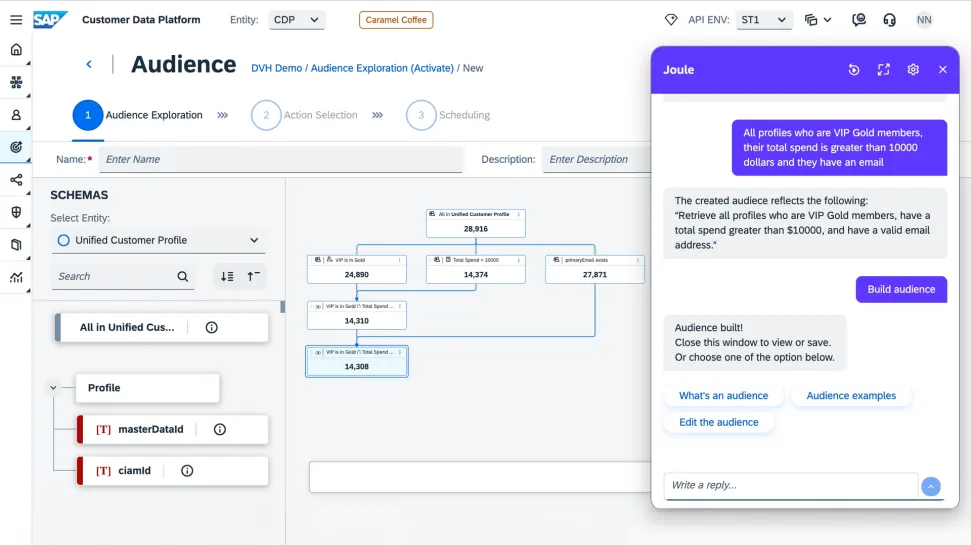Image resolution: width=971 pixels, height=545 pixels.
Task: Open the Entity CDP dropdown
Action: click(x=297, y=20)
